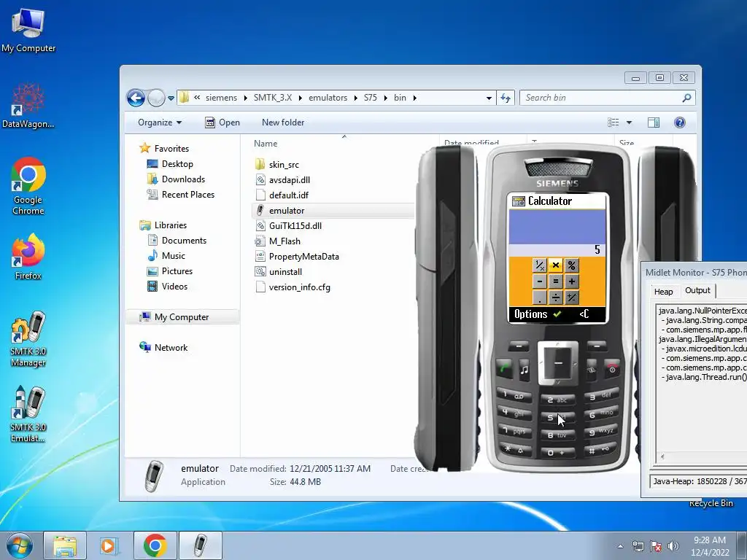Viewport: 747px width, 560px height.
Task: Click the refresh button beside address bar
Action: 506,98
